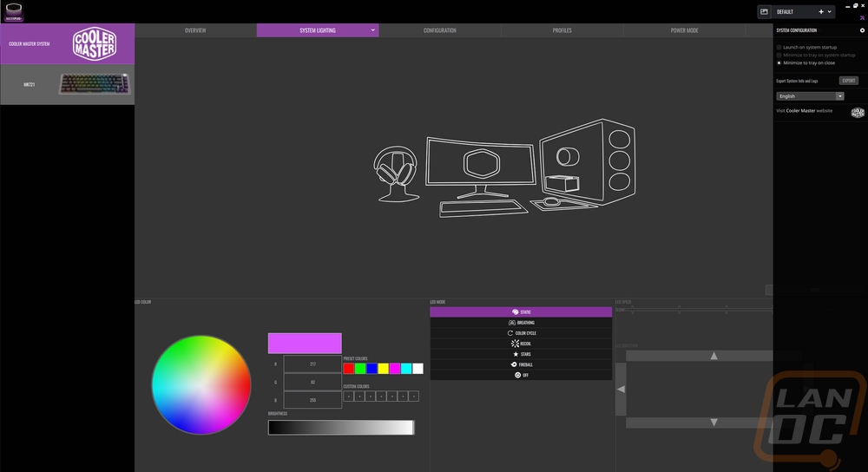Click the G value field showing 82
Screen dimensions: 868x472
tap(312, 382)
